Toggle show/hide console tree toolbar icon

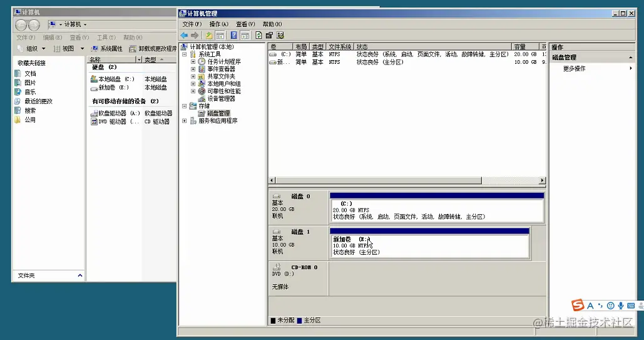220,35
